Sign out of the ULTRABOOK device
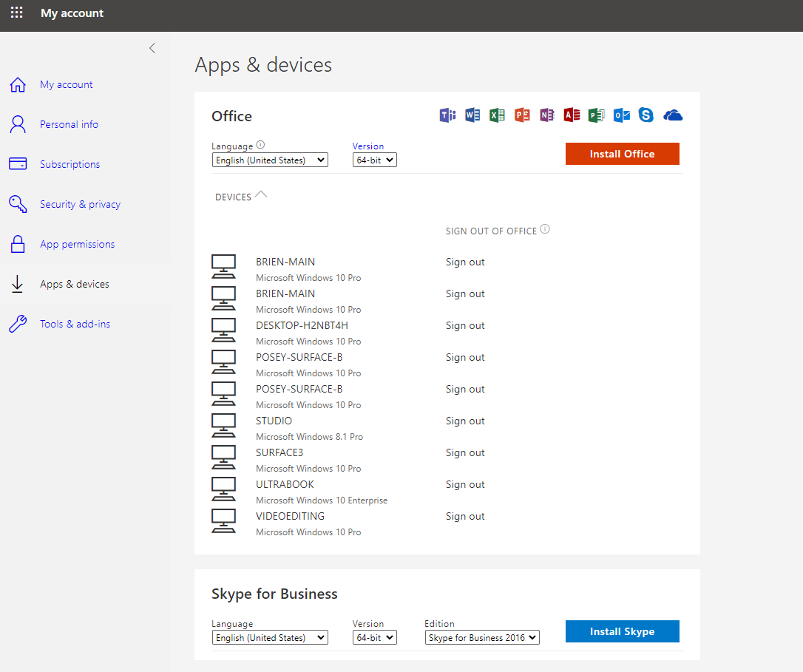 tap(465, 484)
